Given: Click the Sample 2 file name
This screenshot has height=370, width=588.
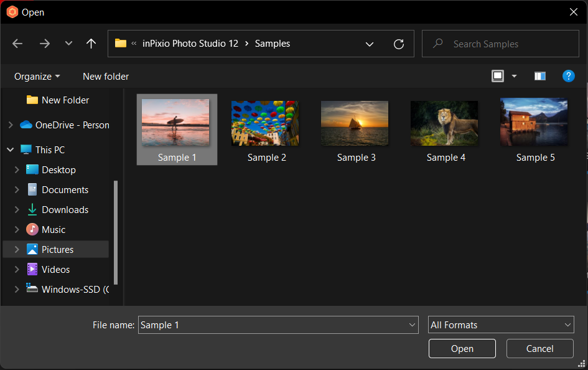Looking at the screenshot, I should [267, 158].
